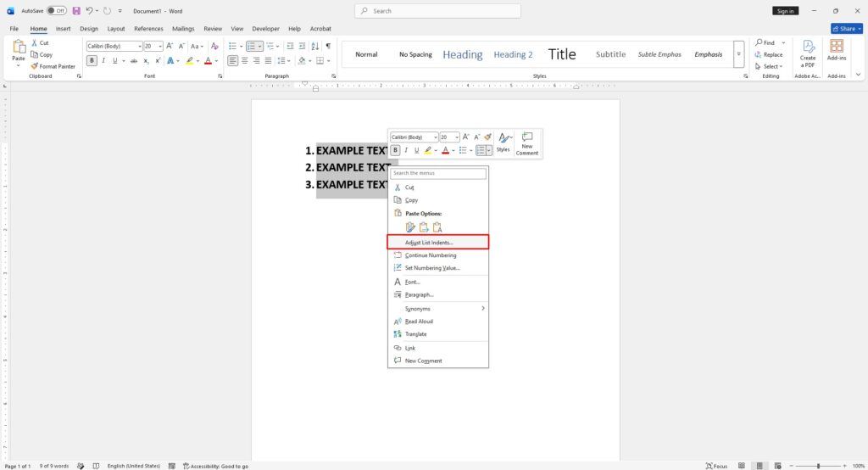Select Set Numbering Value in the context menu

(x=438, y=268)
